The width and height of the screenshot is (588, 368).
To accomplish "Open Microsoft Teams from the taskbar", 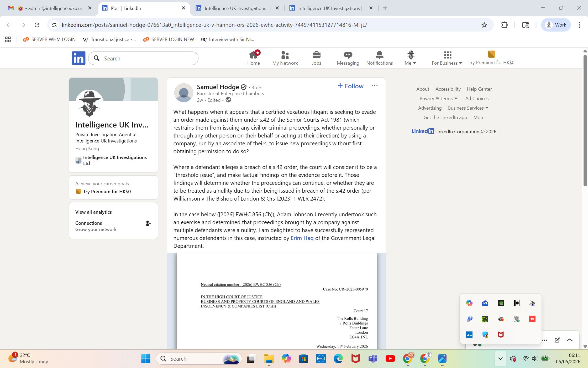I will click(x=373, y=359).
